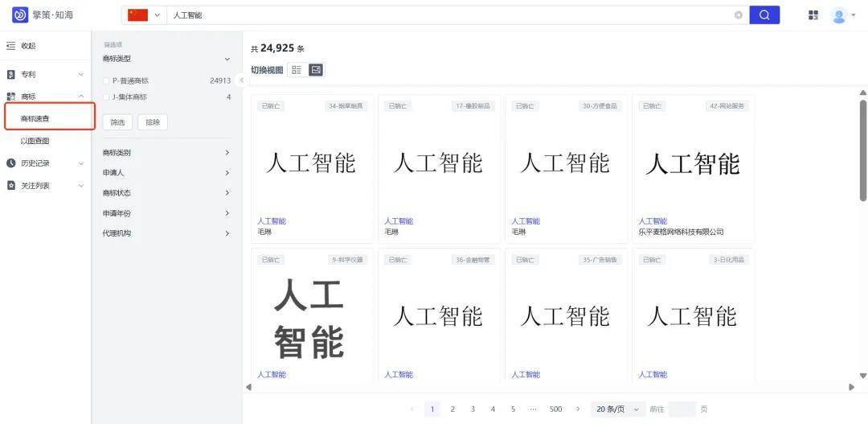Open the 20条/页 page size dropdown

click(618, 410)
